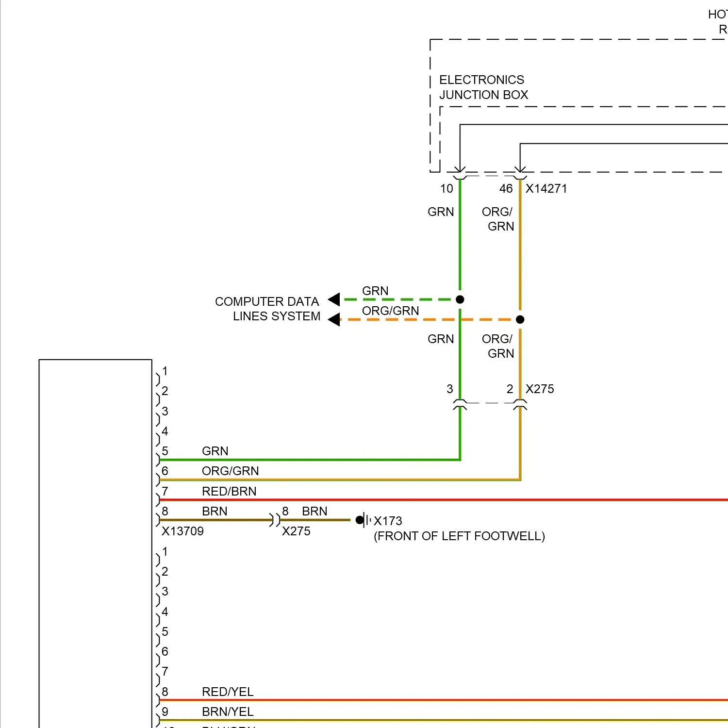Click the horizontal green wire from pin 5
728x728 pixels.
point(310,460)
